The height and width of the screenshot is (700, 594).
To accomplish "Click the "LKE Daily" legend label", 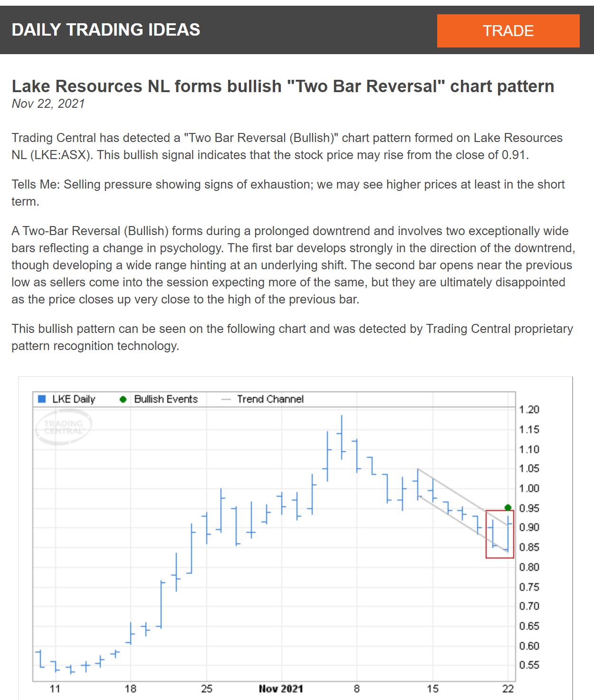I will click(x=74, y=399).
